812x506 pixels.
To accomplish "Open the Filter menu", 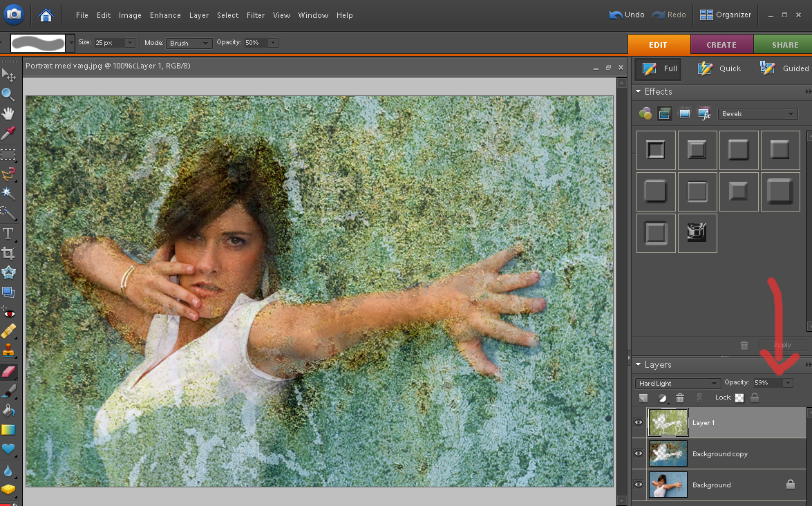I will coord(256,15).
